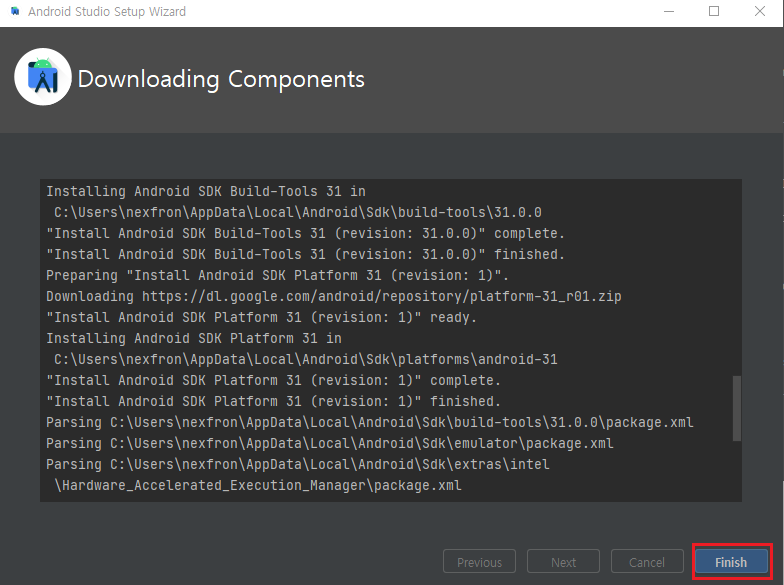Screen dimensions: 784x585
Task: Click 'Hardware_Accelerated_Execution_Manager\package.xml' line
Action: (258, 486)
